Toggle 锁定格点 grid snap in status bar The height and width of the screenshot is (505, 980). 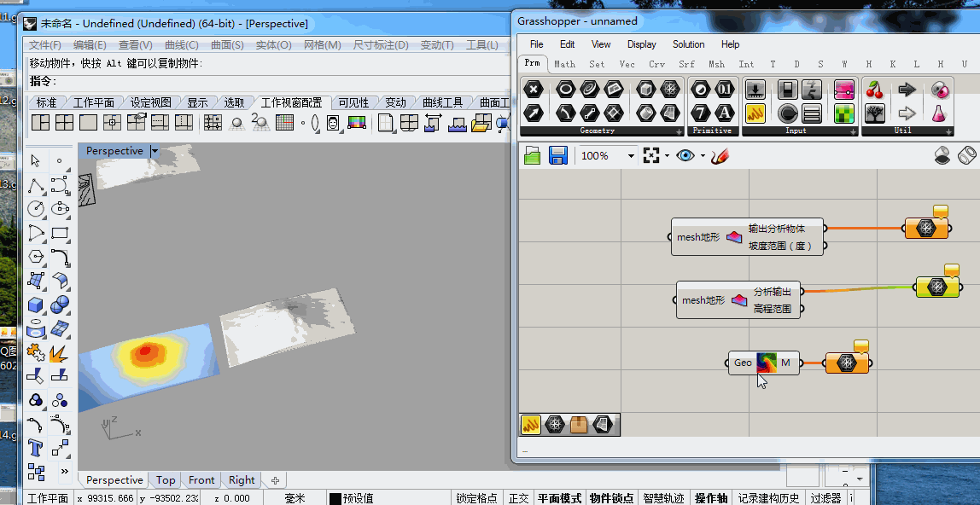477,498
